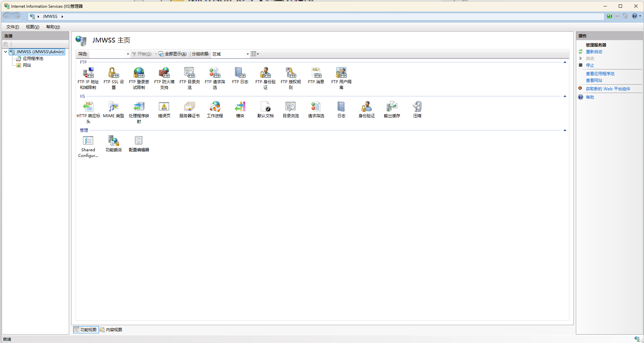Collapse the JMWSS server tree node

pyautogui.click(x=6, y=52)
